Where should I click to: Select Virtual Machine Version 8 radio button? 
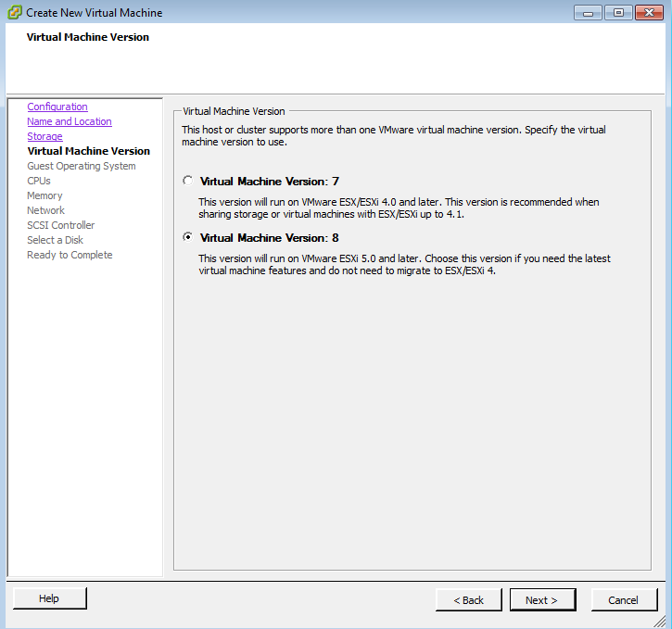pyautogui.click(x=188, y=237)
